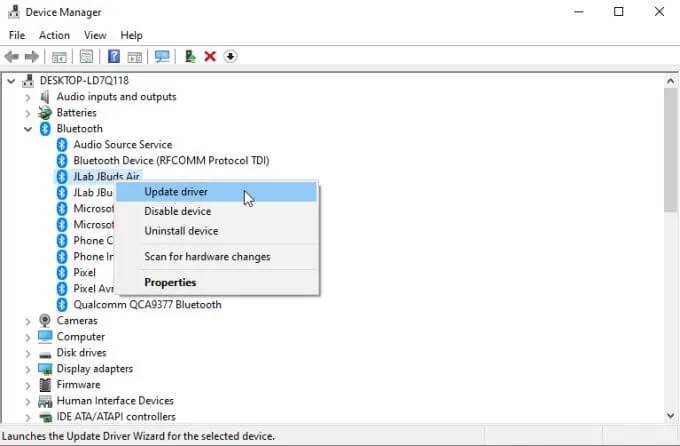This screenshot has height=446, width=680.
Task: Click the DESKTOP-LD7Q118 computer icon
Action: (x=28, y=81)
